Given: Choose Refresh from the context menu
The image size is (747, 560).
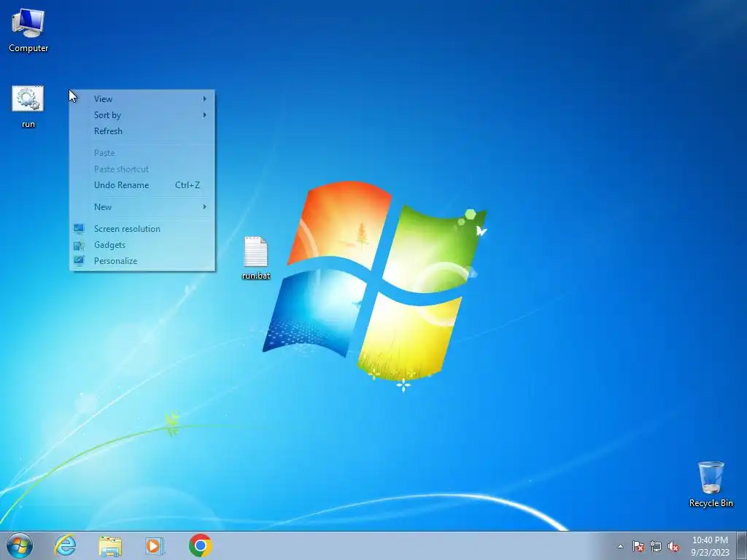Looking at the screenshot, I should (x=142, y=131).
